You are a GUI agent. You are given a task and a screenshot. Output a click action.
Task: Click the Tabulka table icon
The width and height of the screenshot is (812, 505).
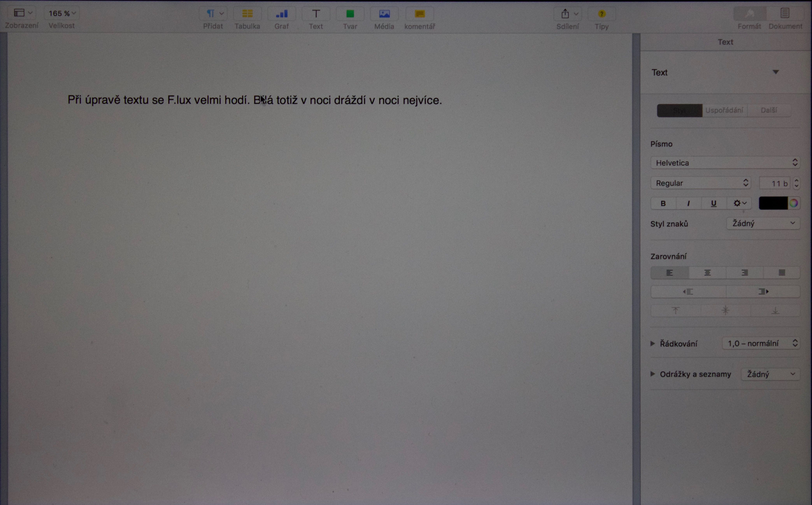pos(247,14)
